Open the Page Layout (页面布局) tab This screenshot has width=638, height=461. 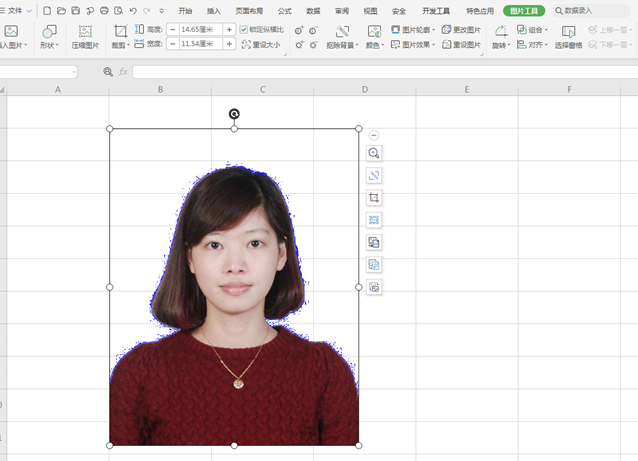point(249,10)
